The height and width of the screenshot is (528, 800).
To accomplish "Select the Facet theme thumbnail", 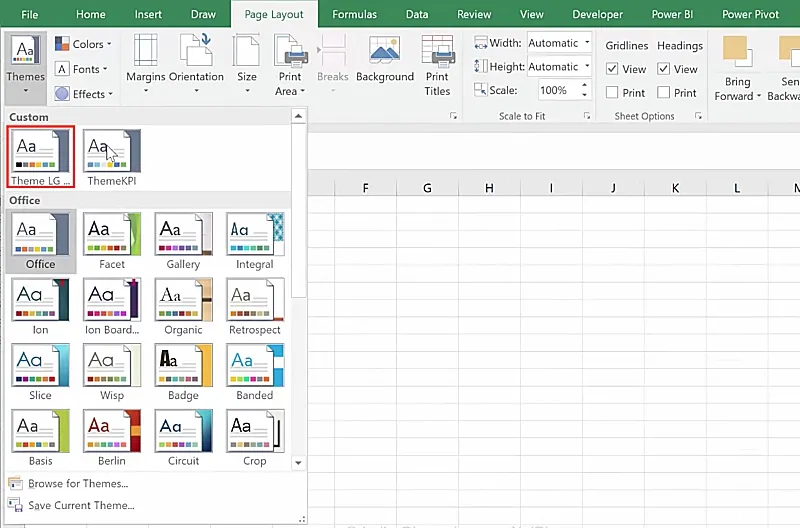I will coord(112,234).
